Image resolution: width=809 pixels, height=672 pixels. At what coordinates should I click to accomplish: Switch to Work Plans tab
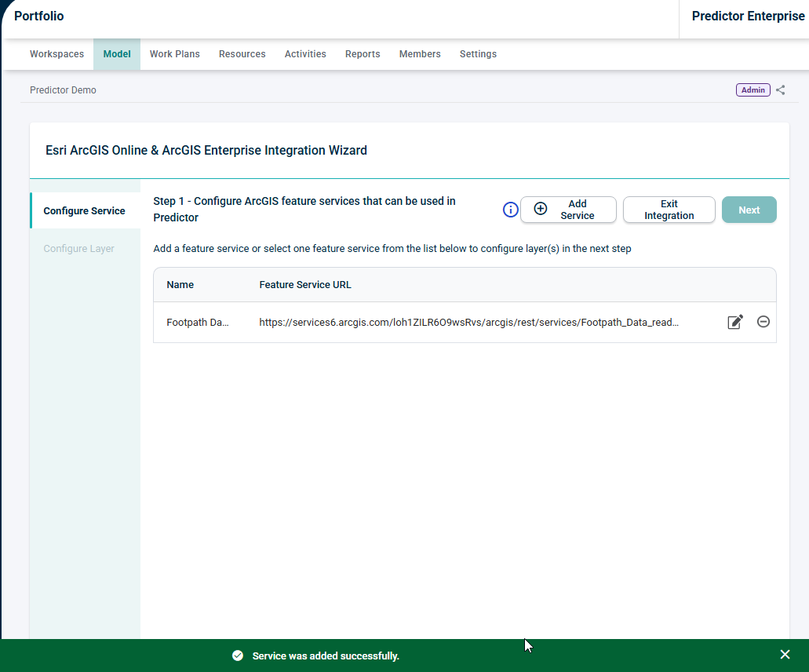click(174, 54)
